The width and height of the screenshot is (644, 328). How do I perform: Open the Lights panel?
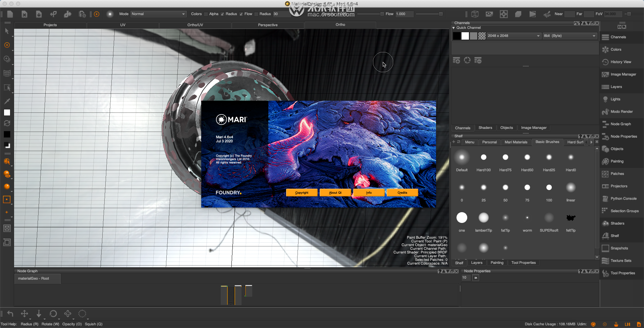pyautogui.click(x=615, y=99)
